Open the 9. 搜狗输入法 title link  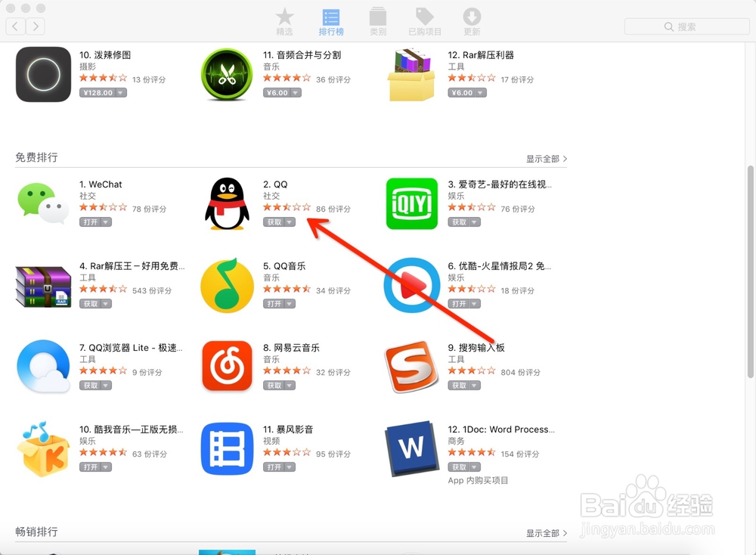coord(476,348)
